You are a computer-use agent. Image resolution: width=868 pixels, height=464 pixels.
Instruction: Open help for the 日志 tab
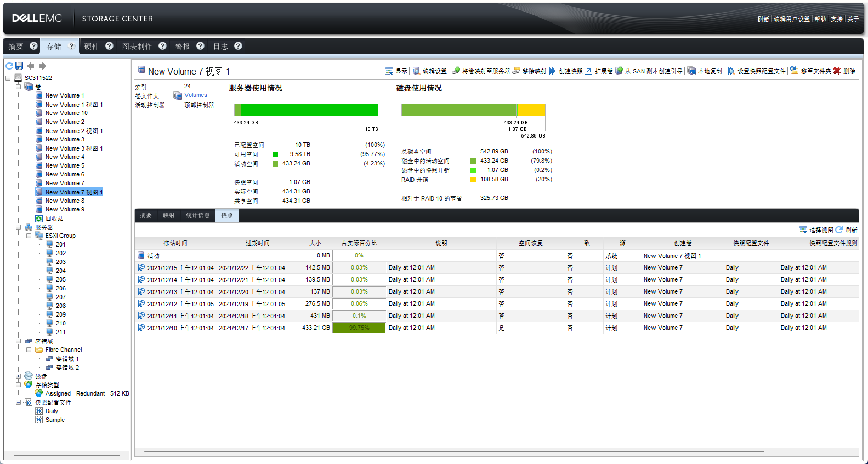pos(238,46)
